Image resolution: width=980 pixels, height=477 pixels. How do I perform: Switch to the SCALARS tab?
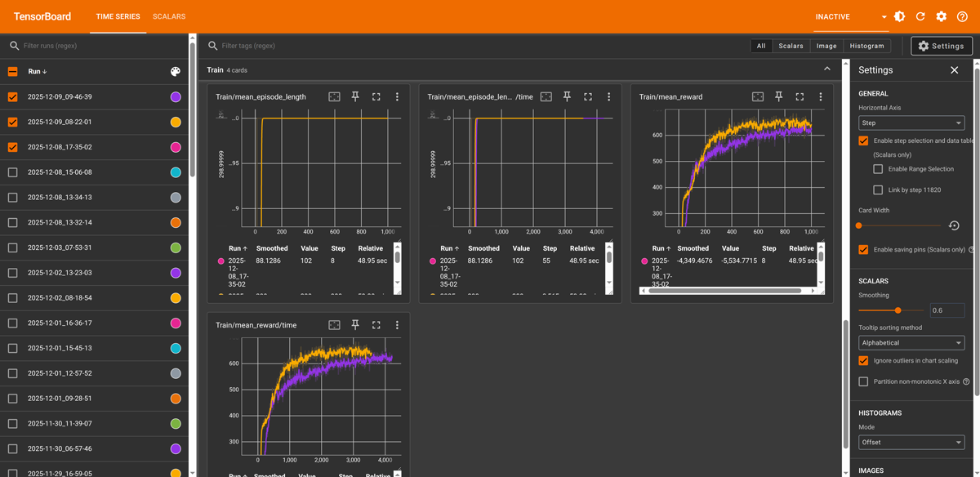169,16
